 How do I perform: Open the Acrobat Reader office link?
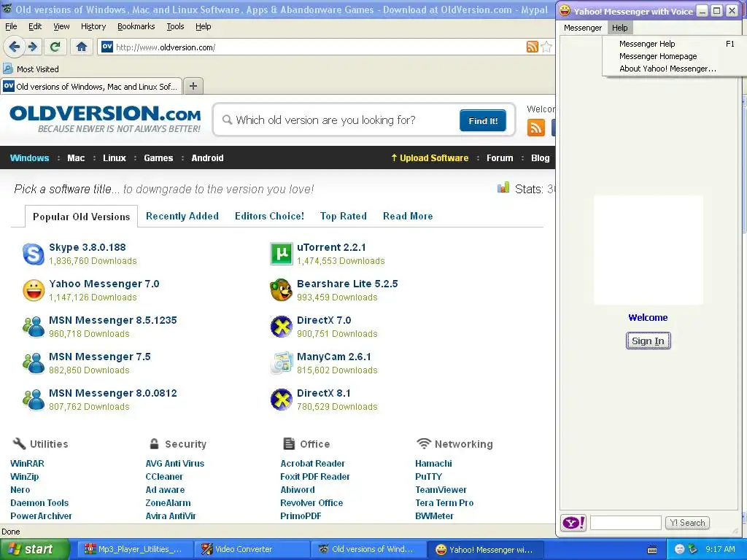click(x=312, y=463)
